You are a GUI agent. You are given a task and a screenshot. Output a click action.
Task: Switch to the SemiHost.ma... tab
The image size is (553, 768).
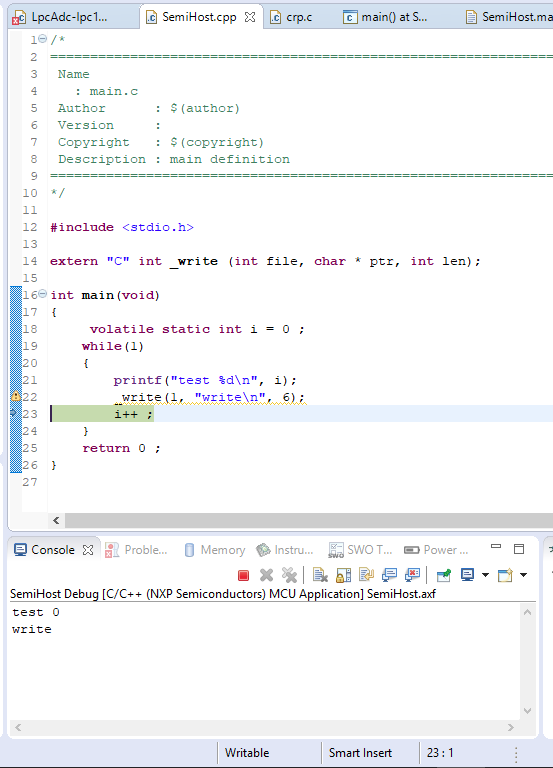[509, 17]
